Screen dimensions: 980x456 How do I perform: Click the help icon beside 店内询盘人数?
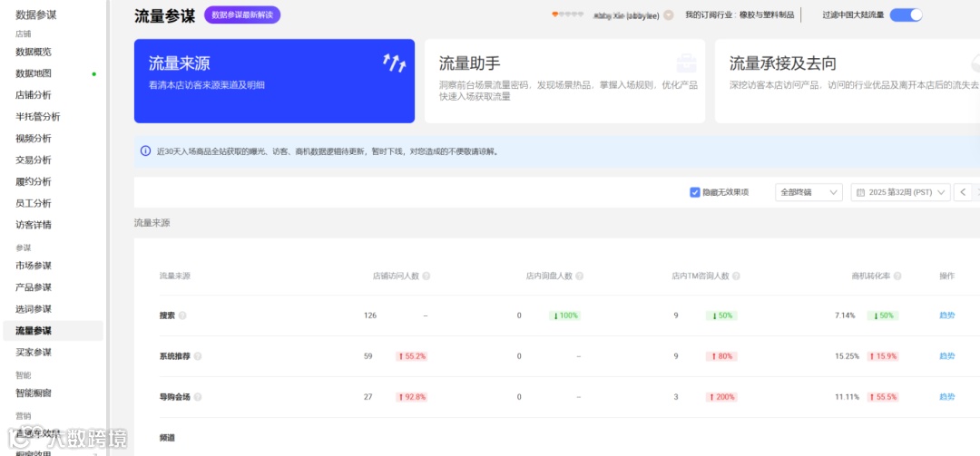pos(579,277)
